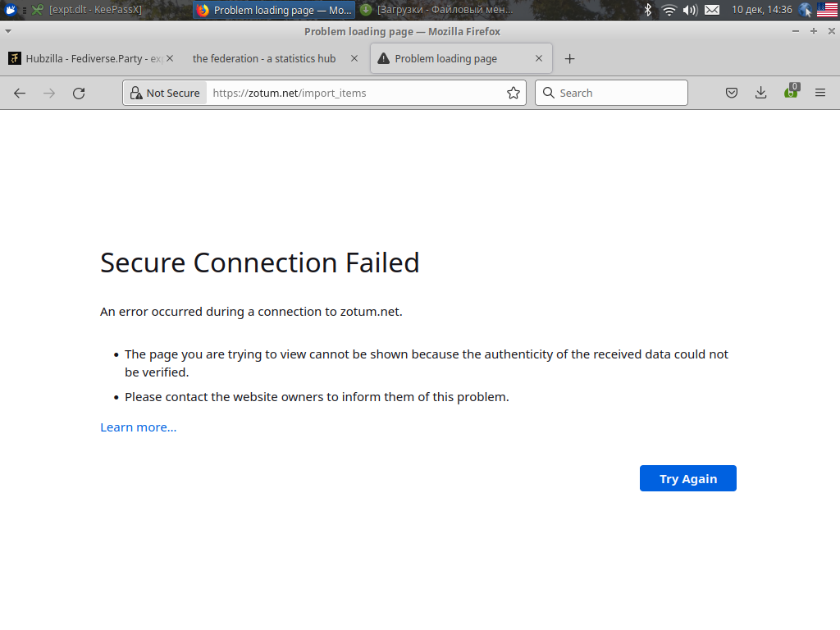Open the window menu arrow in title bar
The image size is (840, 630).
[8, 31]
